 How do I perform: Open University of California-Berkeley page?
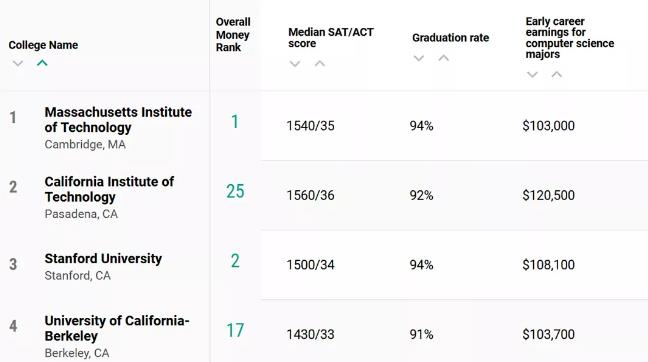click(117, 328)
